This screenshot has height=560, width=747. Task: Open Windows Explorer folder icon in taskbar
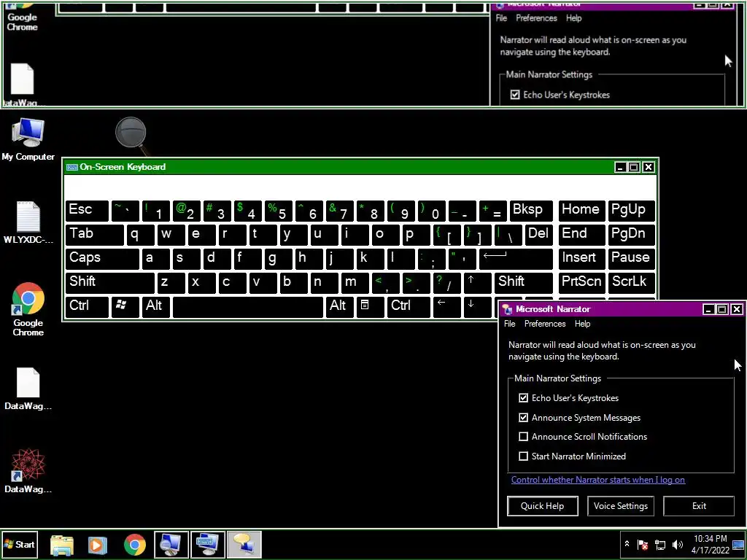coord(62,545)
